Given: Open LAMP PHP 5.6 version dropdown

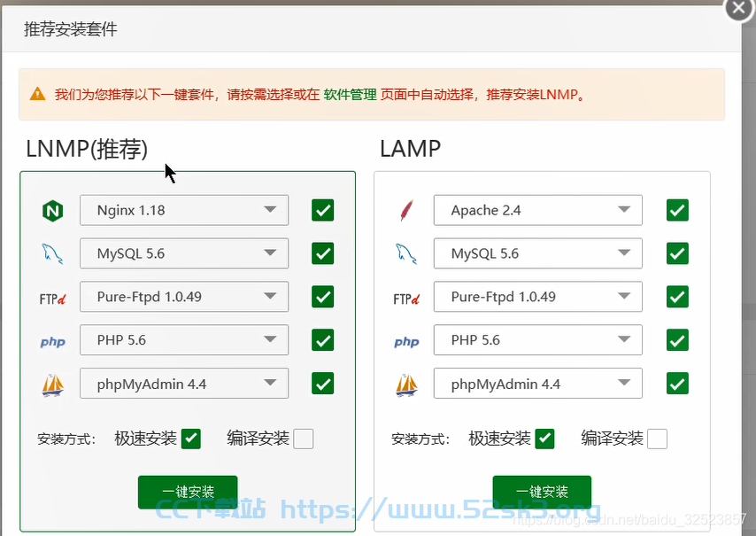Looking at the screenshot, I should 538,340.
